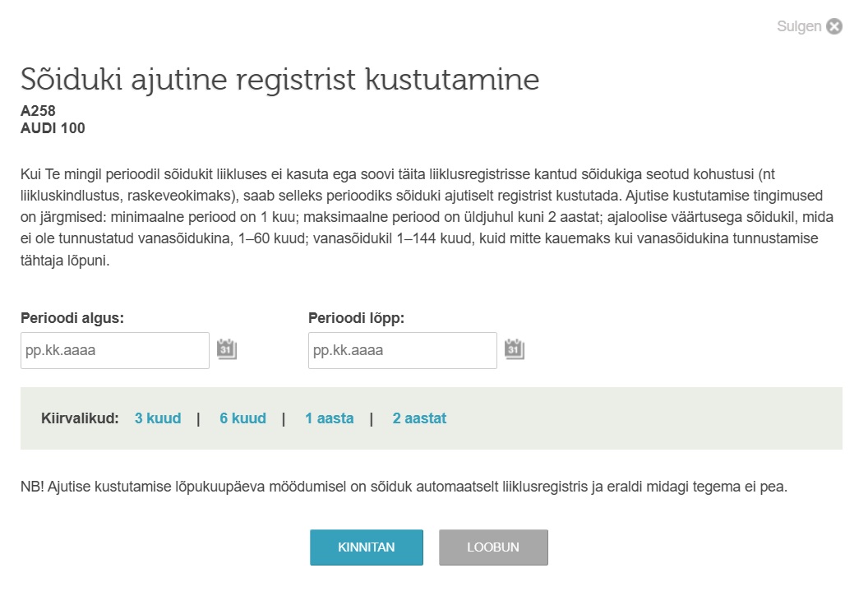The width and height of the screenshot is (868, 591).
Task: Open the calendar picker for Perioodi algus
Action: pos(227,349)
